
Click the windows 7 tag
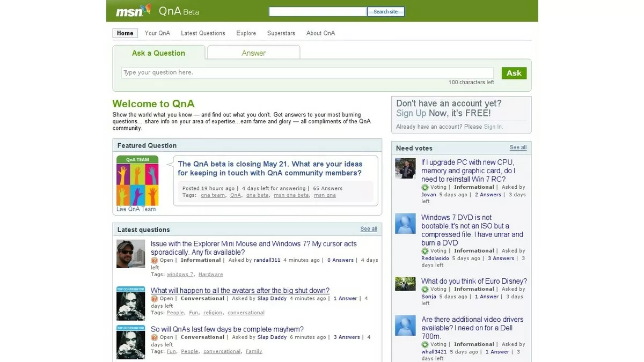pyautogui.click(x=180, y=275)
